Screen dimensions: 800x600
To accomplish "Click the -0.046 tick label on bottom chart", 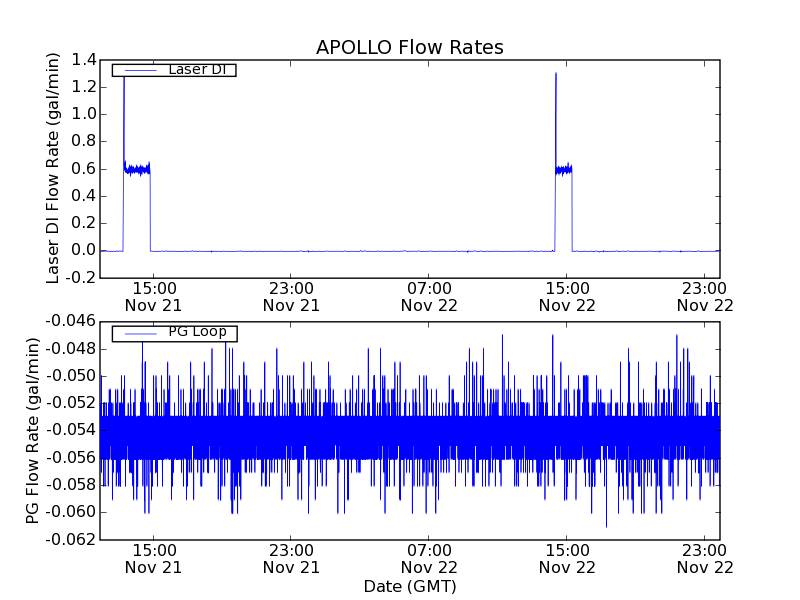I will 70,321.
